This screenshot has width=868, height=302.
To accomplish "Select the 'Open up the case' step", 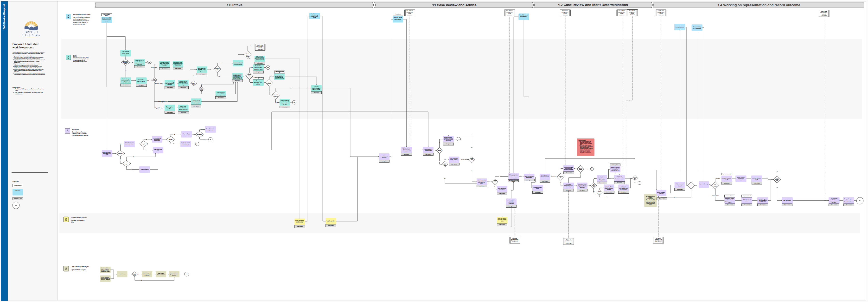I will (170, 108).
